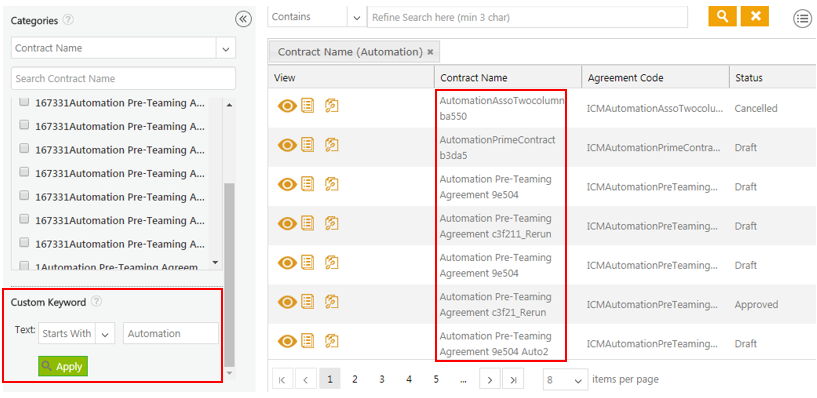This screenshot has width=817, height=398.
Task: Go to page 3
Action: pyautogui.click(x=382, y=379)
